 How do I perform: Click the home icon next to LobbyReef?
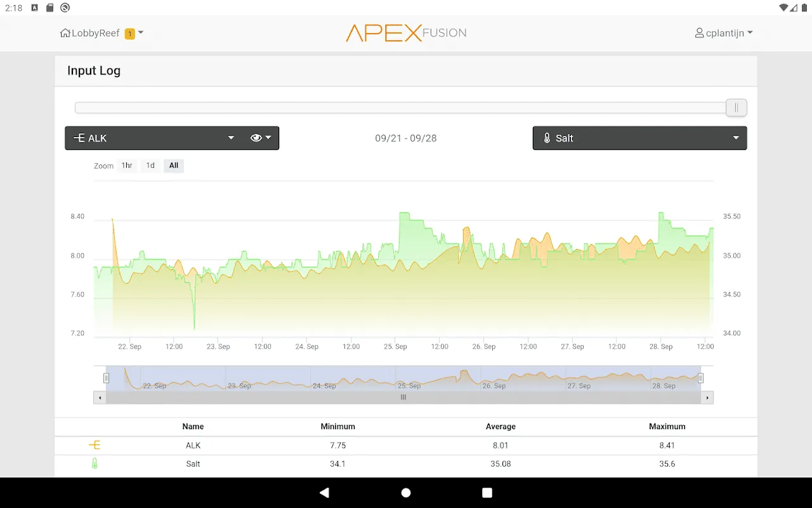(64, 32)
